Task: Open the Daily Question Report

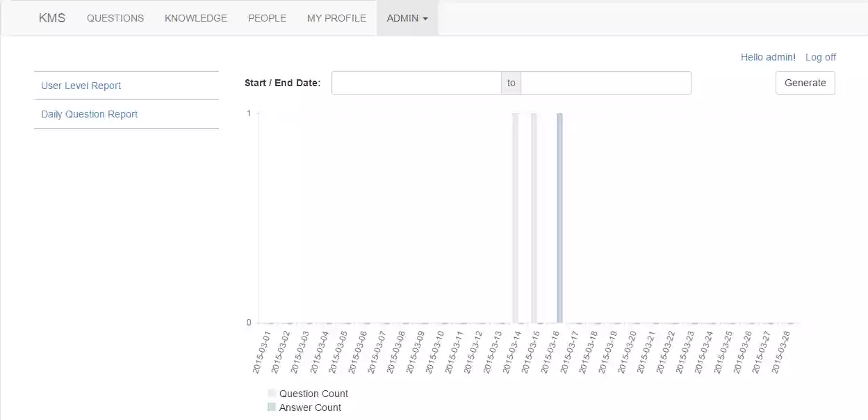Action: pos(90,114)
